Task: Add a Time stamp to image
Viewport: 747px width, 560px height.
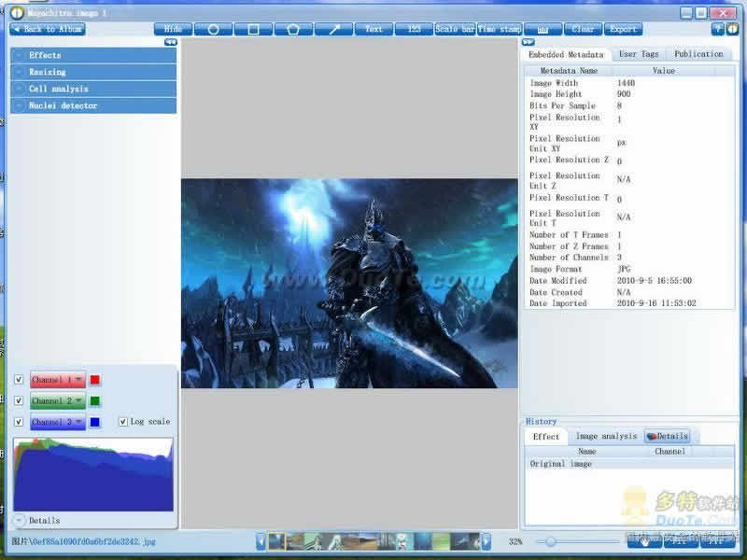Action: [x=500, y=29]
